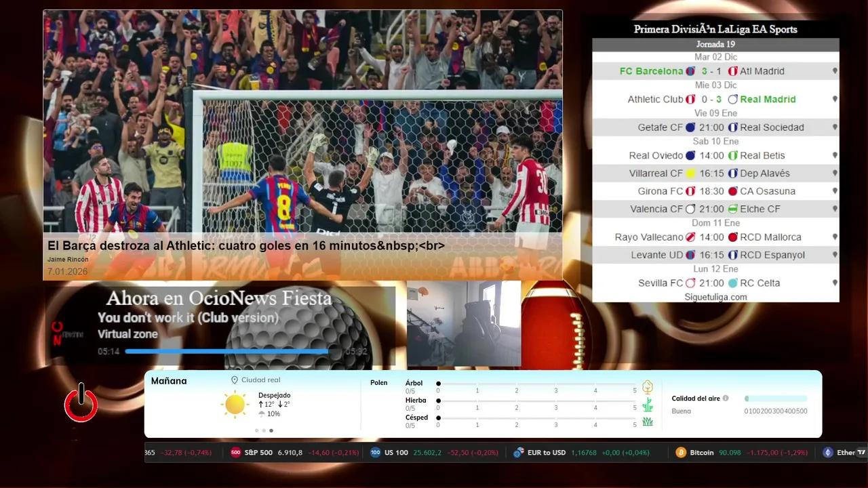
Task: Click the RCD Espanyol team name
Action: tap(772, 255)
